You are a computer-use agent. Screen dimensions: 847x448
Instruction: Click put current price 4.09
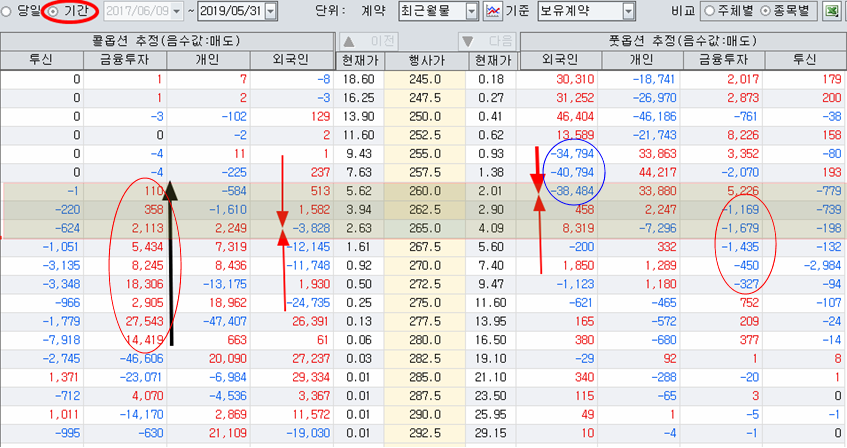point(490,229)
